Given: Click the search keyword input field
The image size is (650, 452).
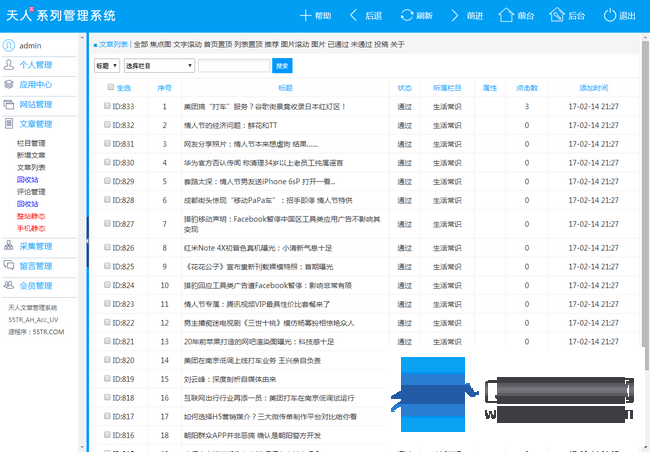Looking at the screenshot, I should tap(234, 66).
